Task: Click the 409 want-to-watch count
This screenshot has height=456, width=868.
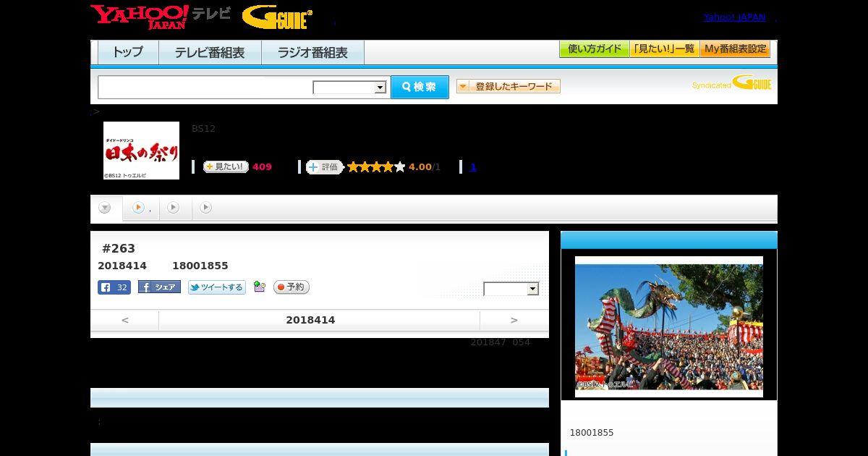Action: pyautogui.click(x=262, y=167)
